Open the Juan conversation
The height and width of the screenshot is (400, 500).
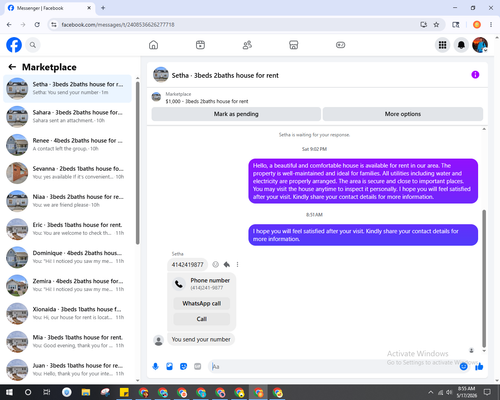(67, 369)
